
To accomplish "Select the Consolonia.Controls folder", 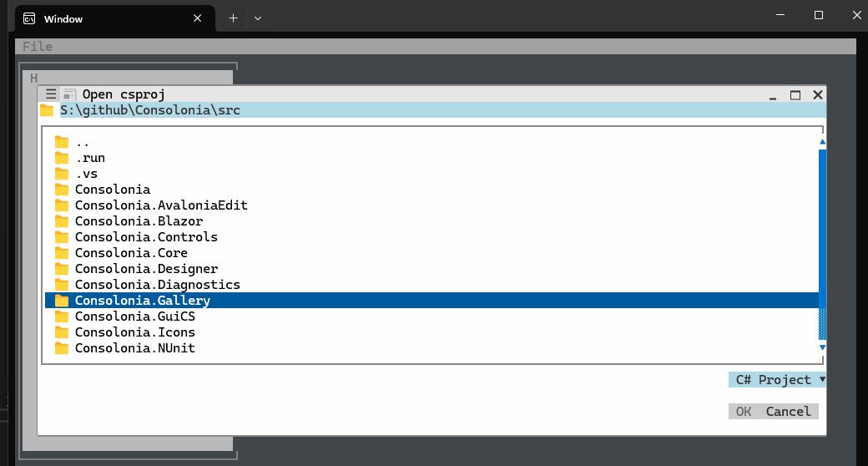I will (x=431, y=237).
